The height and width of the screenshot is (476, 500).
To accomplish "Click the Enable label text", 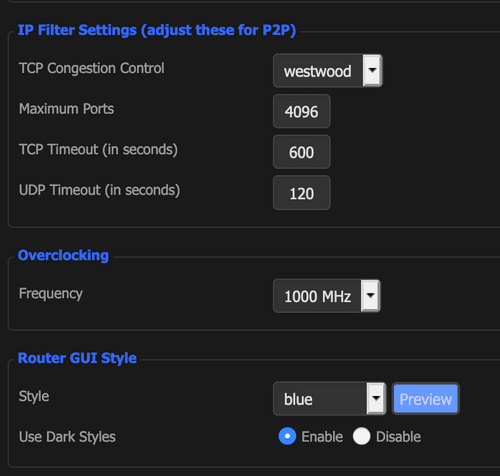I will (322, 437).
